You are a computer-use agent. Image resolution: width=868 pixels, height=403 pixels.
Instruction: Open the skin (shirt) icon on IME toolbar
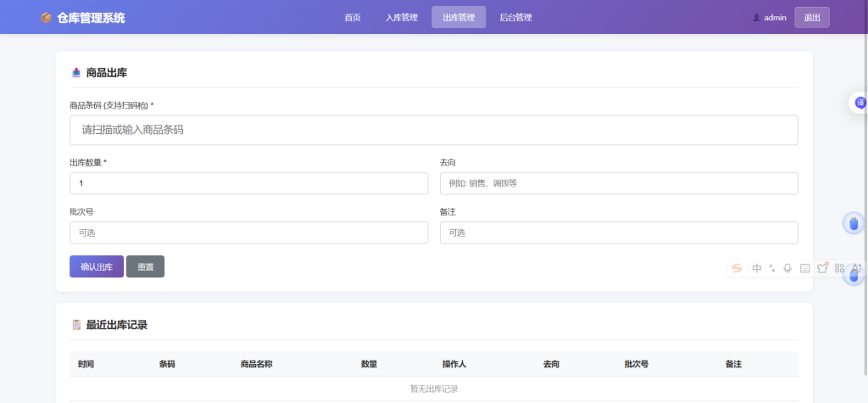pyautogui.click(x=822, y=268)
